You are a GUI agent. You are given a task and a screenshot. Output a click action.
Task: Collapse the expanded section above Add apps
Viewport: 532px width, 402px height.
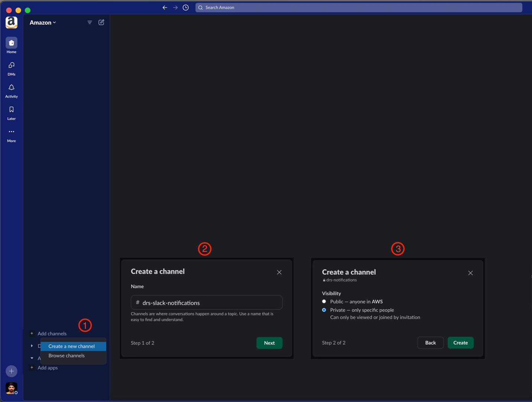tap(32, 358)
